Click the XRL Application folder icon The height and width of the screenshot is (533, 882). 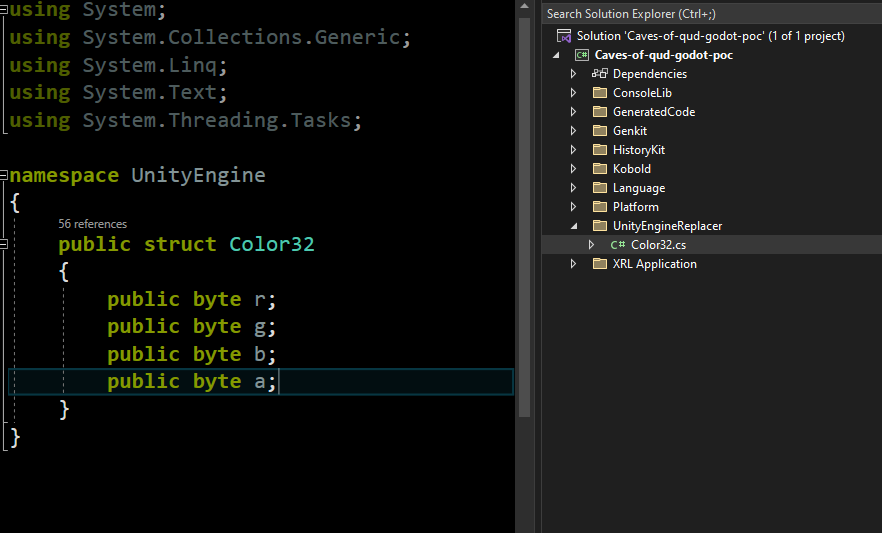[x=600, y=264]
